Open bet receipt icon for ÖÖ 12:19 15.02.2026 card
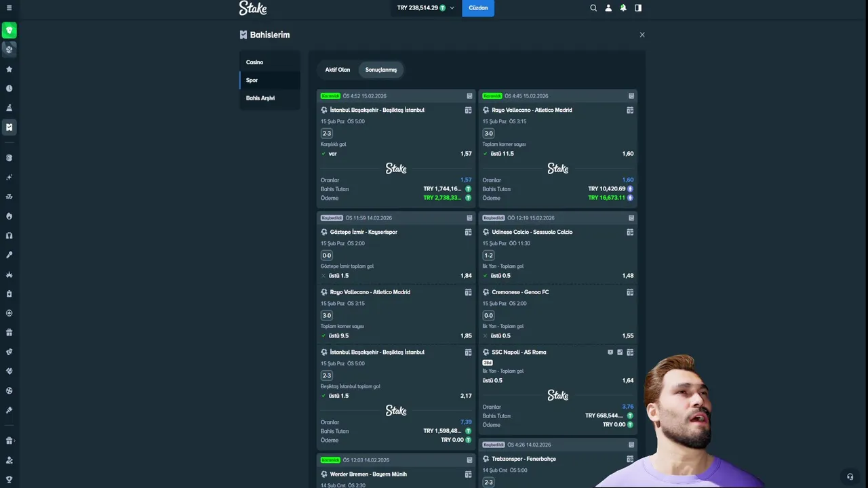Image resolution: width=868 pixels, height=488 pixels. click(x=631, y=218)
